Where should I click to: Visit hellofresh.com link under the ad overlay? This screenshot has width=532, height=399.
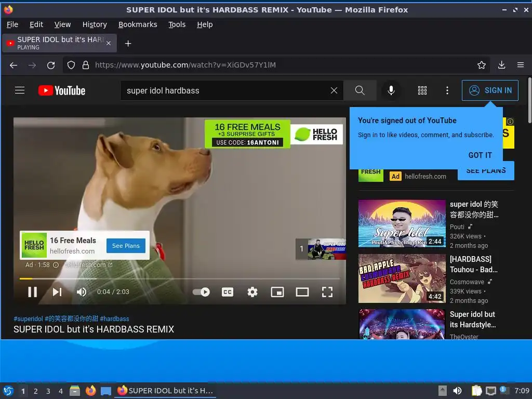coord(88,265)
